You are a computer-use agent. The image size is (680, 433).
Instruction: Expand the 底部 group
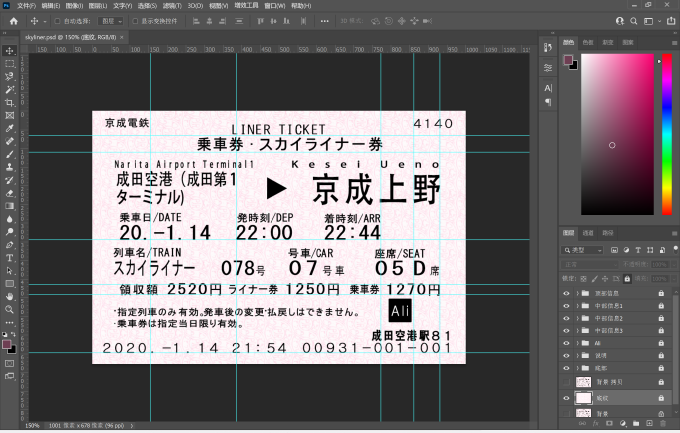pyautogui.click(x=577, y=368)
